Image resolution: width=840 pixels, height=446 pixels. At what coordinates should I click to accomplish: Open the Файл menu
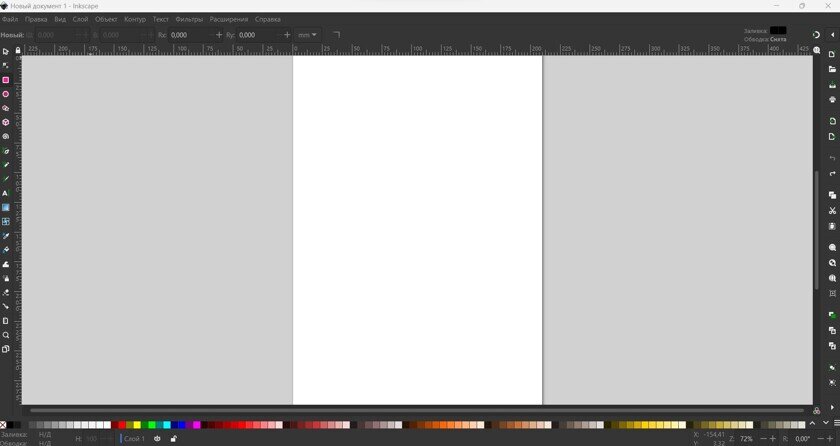coord(10,19)
